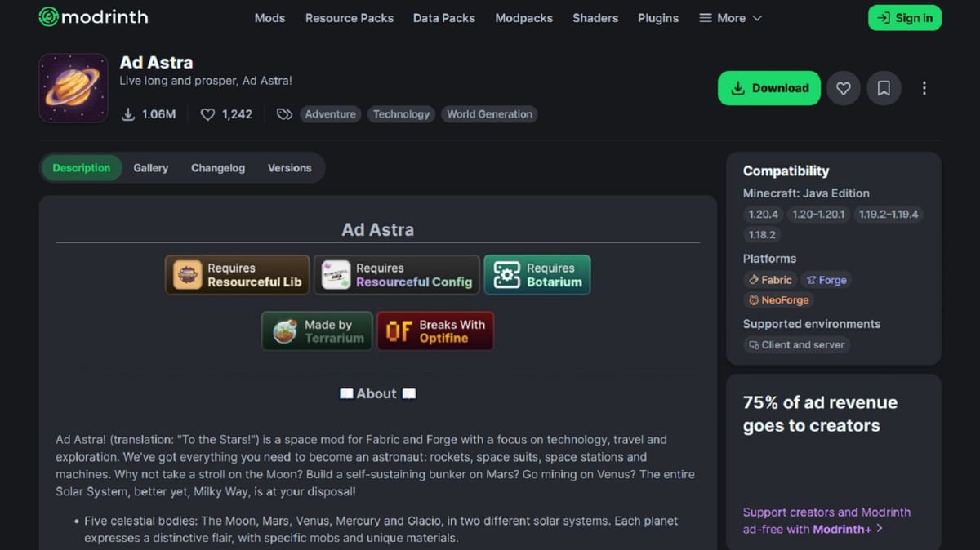The height and width of the screenshot is (550, 980).
Task: Switch to the Gallery tab
Action: [x=150, y=167]
